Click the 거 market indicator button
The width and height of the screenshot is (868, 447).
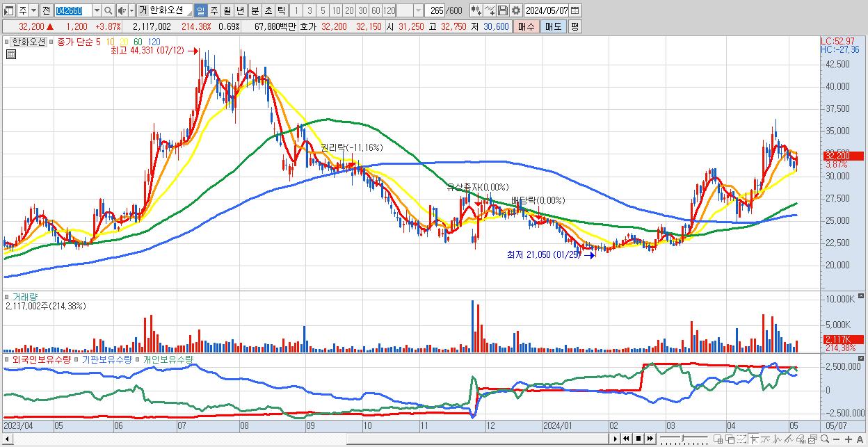click(x=143, y=10)
